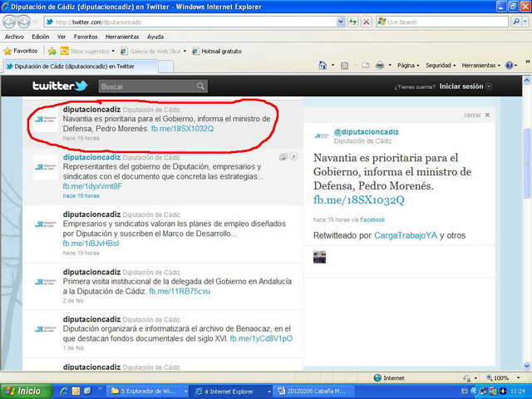Click the retweeter avatar thumbnail
This screenshot has height=399, width=532.
tap(319, 257)
